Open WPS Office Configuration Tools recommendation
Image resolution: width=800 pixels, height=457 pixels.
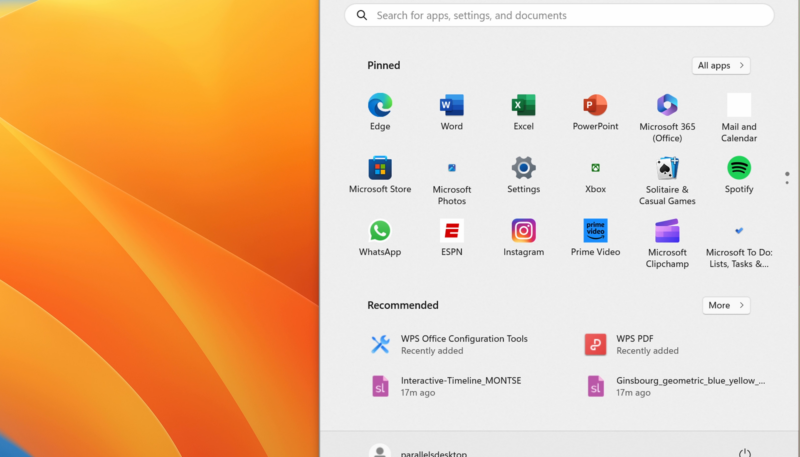464,344
